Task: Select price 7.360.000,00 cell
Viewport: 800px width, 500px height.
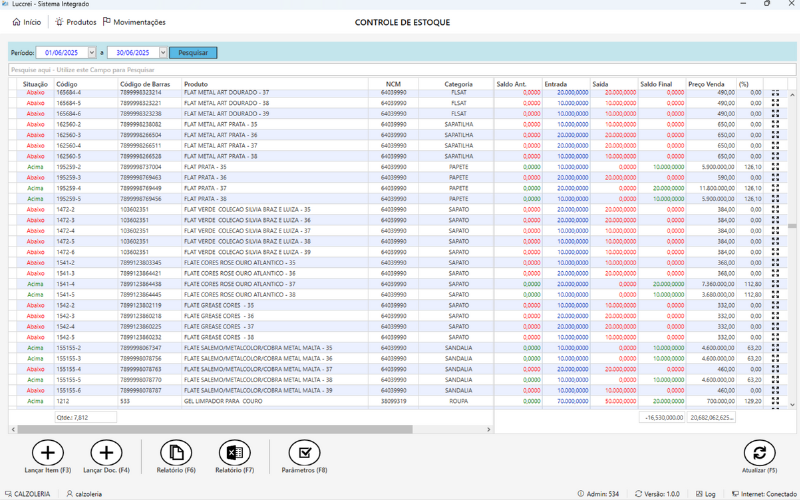Action: 718,284
